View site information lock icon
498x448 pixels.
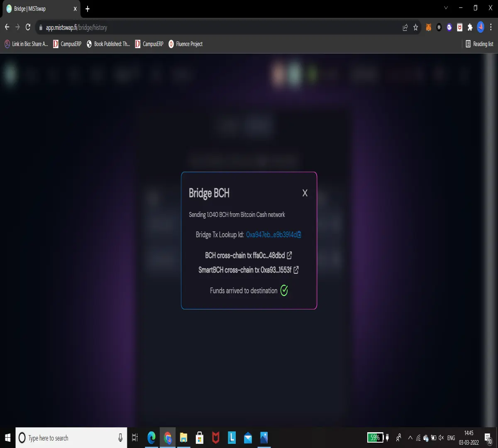point(41,28)
